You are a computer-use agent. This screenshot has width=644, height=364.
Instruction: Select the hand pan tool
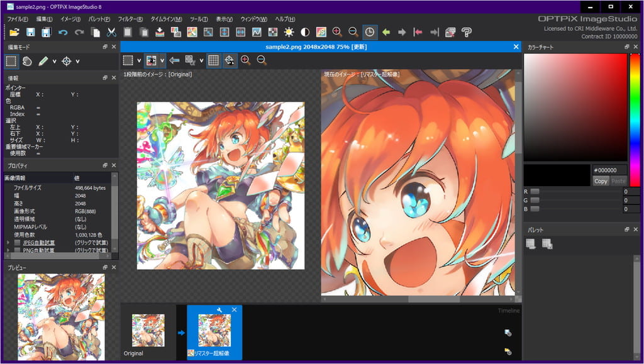(27, 62)
